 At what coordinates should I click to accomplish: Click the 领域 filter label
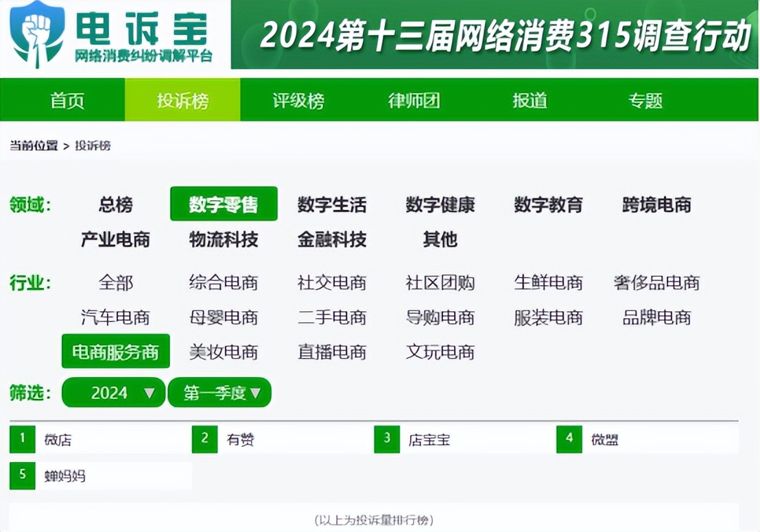pyautogui.click(x=31, y=204)
